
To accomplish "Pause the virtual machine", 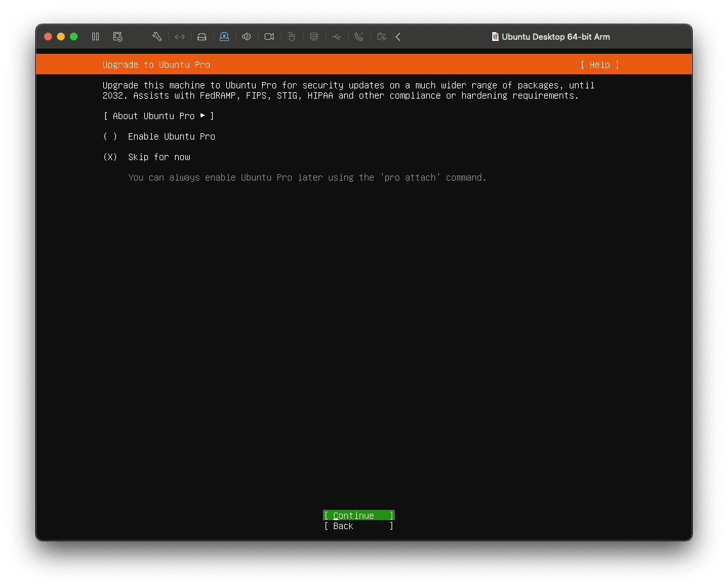I will pos(95,37).
